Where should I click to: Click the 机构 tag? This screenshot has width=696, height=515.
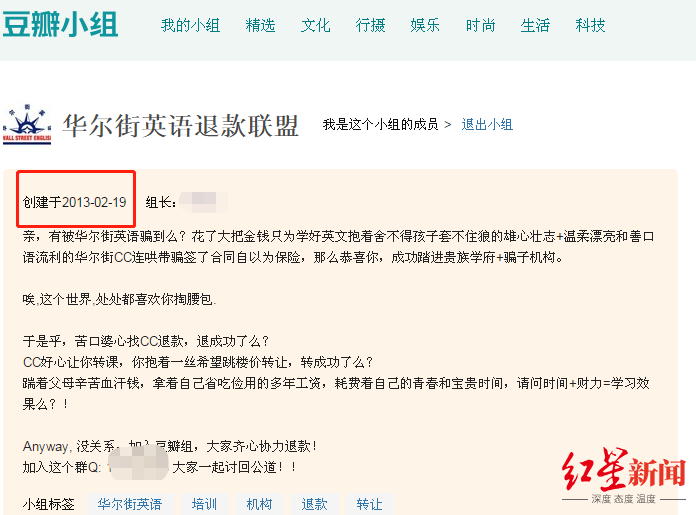pos(259,504)
